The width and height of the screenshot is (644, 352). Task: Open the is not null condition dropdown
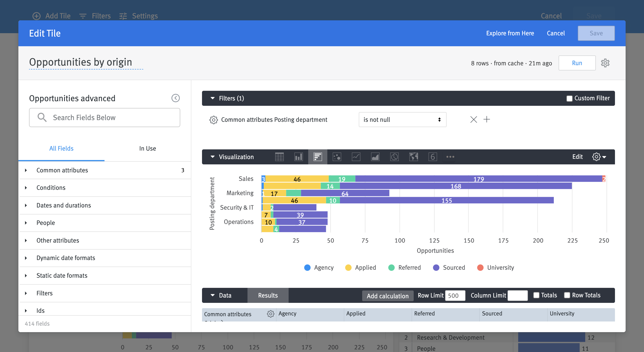(x=402, y=120)
